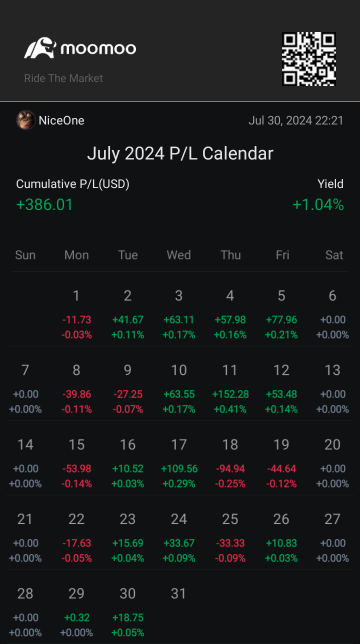Select July 11 with +152.28 profit
Viewport: 360px width, 644px height.
[230, 389]
